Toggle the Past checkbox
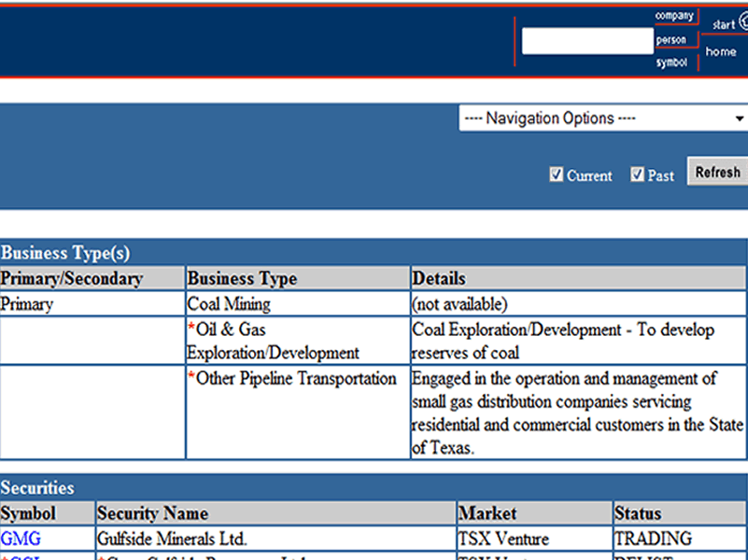This screenshot has height=560, width=748. (x=637, y=175)
